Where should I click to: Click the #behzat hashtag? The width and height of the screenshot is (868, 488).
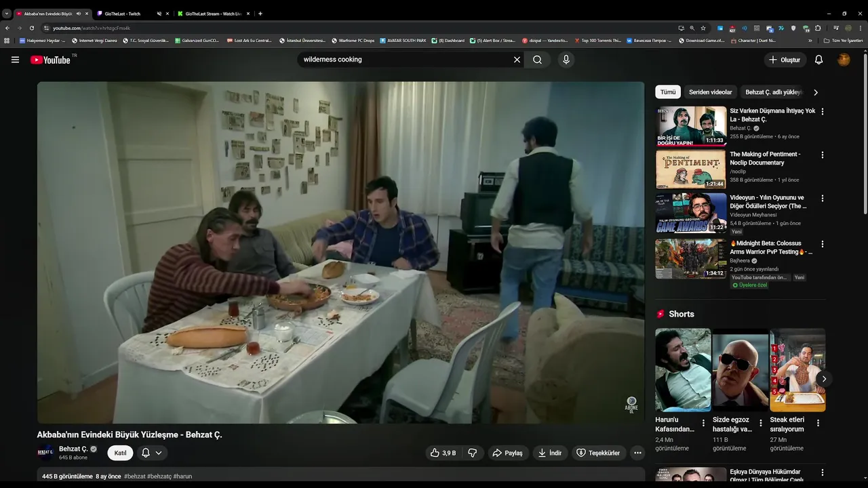click(x=134, y=476)
